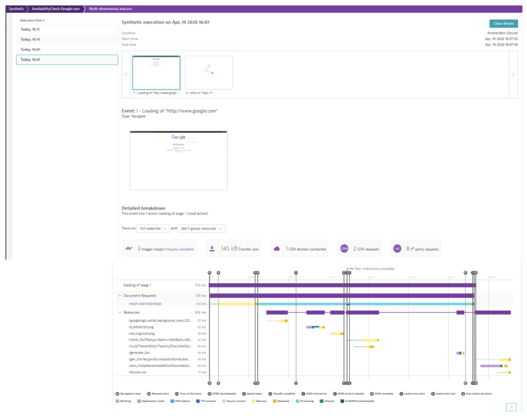Click the Close details button
Image resolution: width=527 pixels, height=420 pixels.
pyautogui.click(x=503, y=23)
